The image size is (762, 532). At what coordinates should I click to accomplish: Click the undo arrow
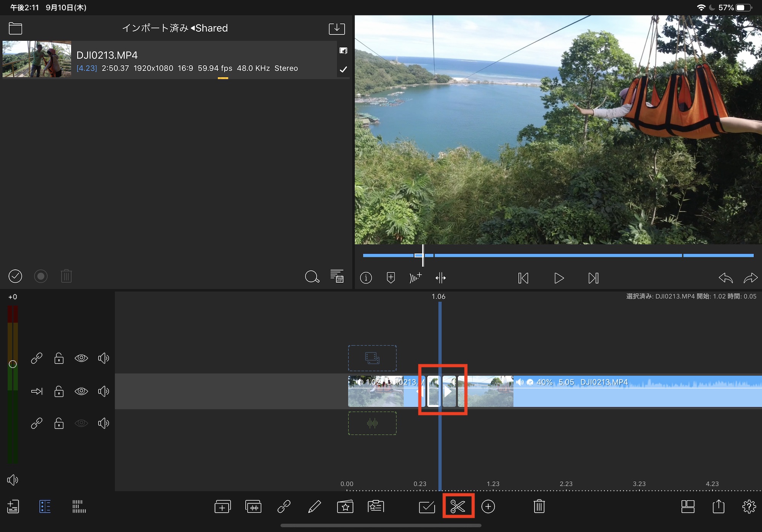pyautogui.click(x=725, y=278)
